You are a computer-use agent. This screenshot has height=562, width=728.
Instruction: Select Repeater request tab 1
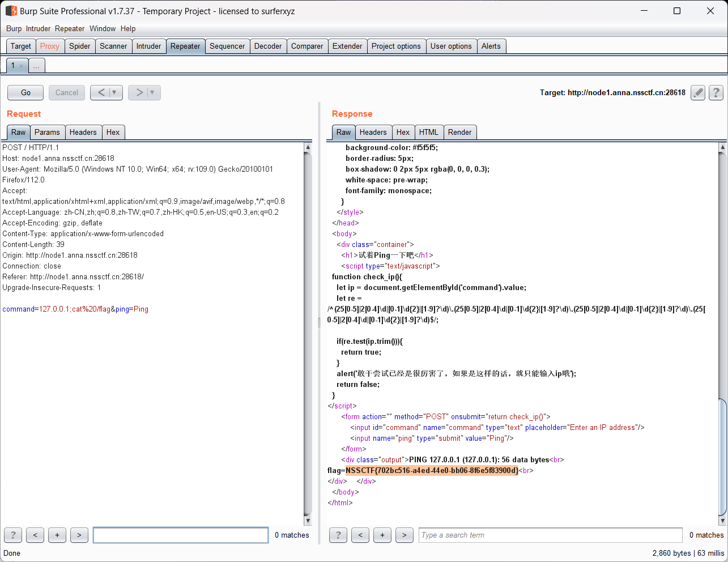[x=13, y=66]
